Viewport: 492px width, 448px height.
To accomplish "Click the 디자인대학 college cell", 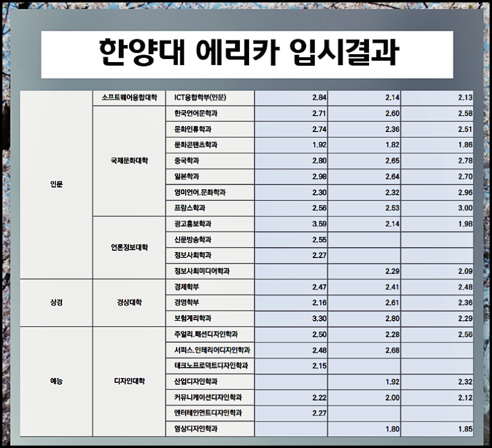I will coord(129,381).
